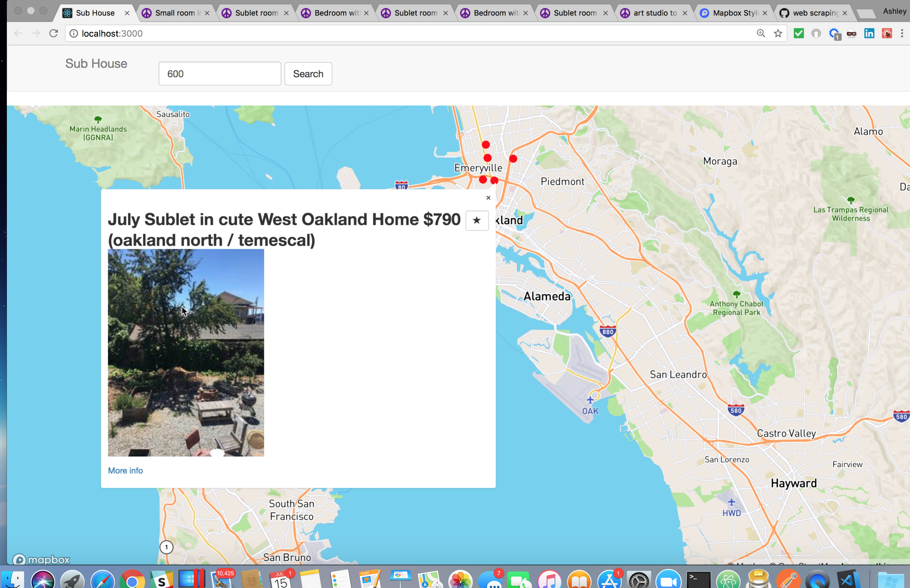Open the blue gear extension with badge
Viewport: 910px width, 588px height.
(834, 34)
